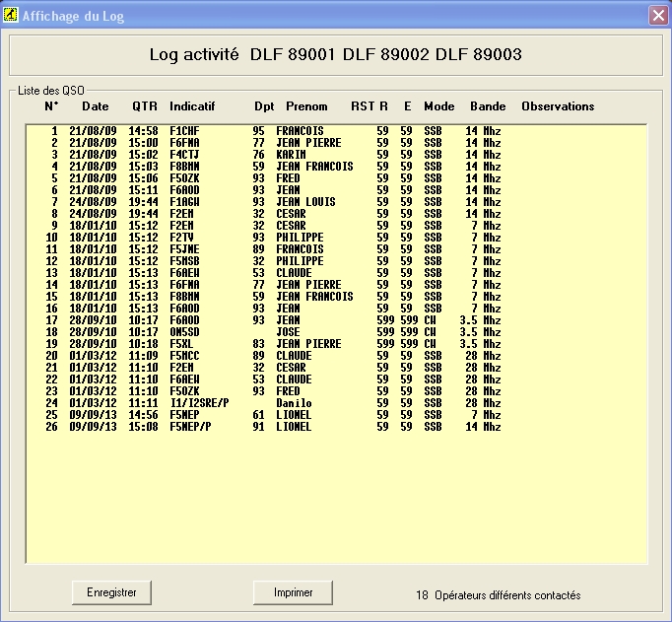Close the Affichage du Log window
The height and width of the screenshot is (622, 672).
(x=658, y=16)
